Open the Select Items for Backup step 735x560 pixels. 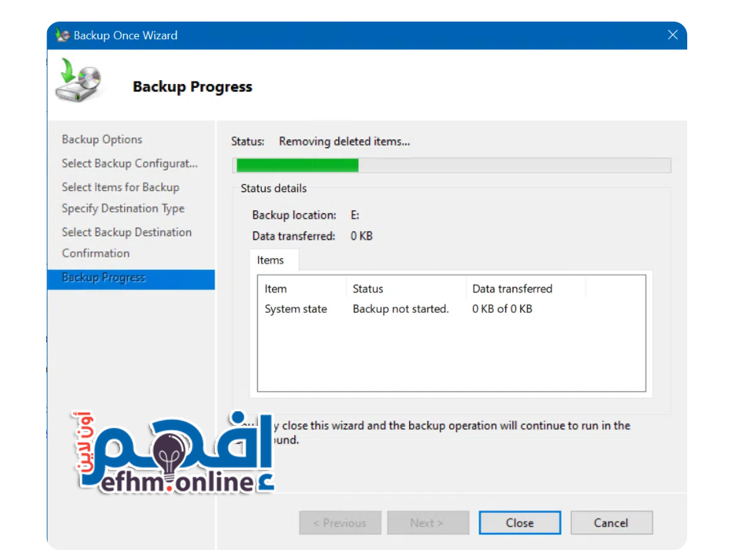tap(120, 187)
